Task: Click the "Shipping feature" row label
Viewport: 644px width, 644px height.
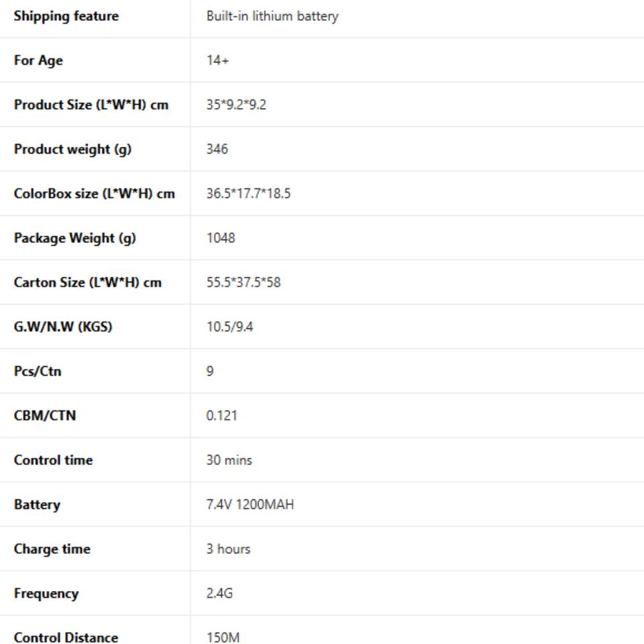Action: (66, 16)
